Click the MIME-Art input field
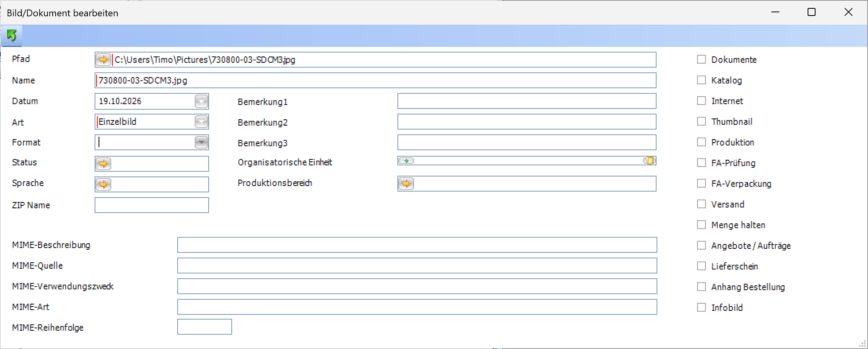 pos(417,307)
